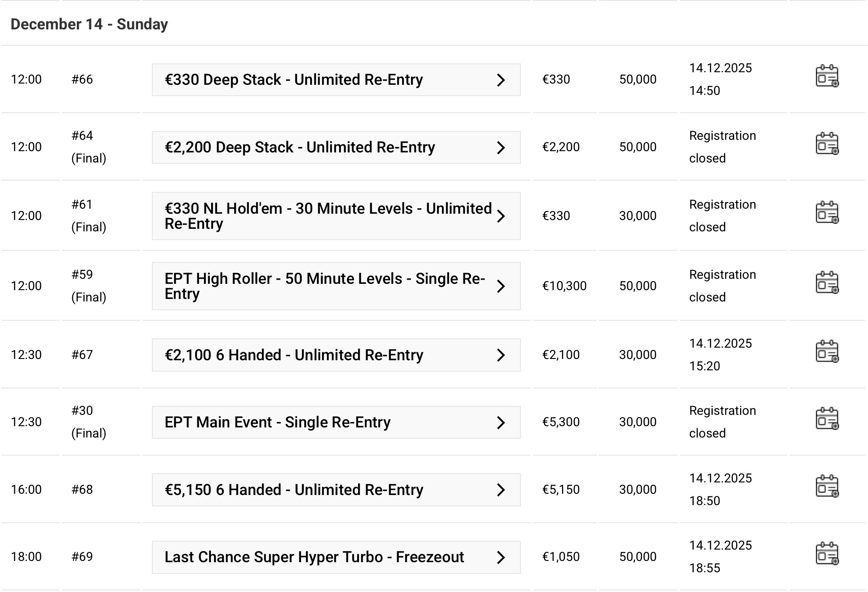Image resolution: width=868 pixels, height=592 pixels.
Task: Open €5,150 6 Handed - Unlimited Re-Entry
Action: (294, 490)
